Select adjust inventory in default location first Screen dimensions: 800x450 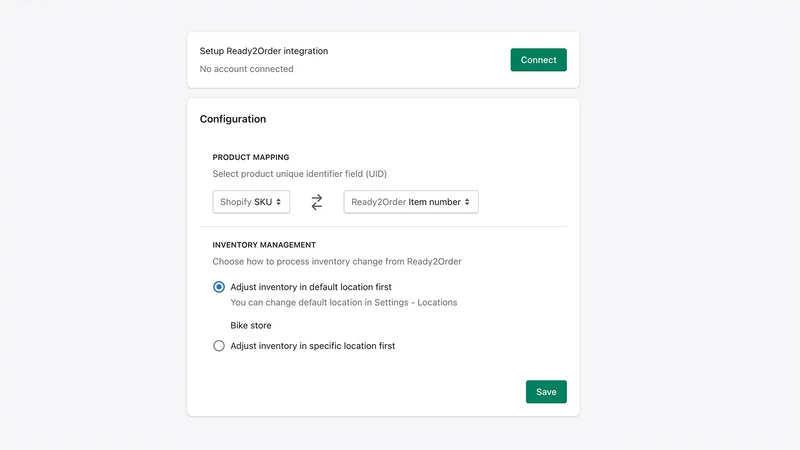(x=219, y=287)
